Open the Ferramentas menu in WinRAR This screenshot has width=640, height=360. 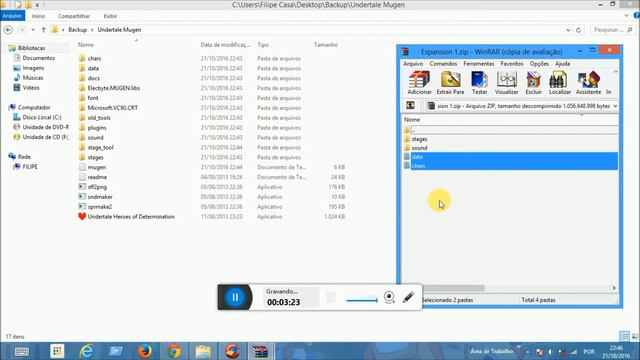(478, 64)
